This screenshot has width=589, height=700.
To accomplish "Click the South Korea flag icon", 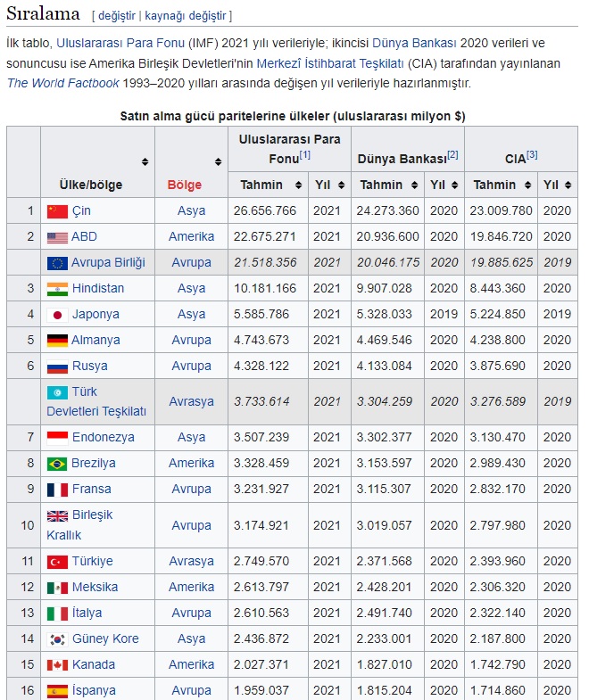I will click(57, 639).
